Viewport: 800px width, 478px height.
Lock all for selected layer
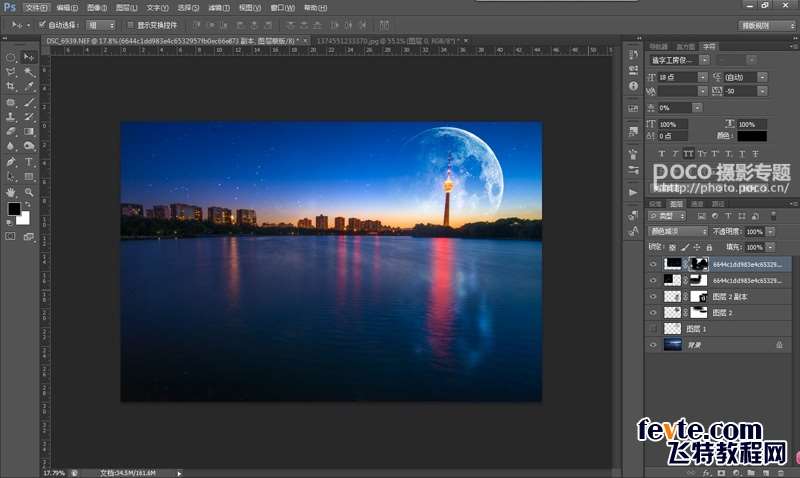click(709, 247)
